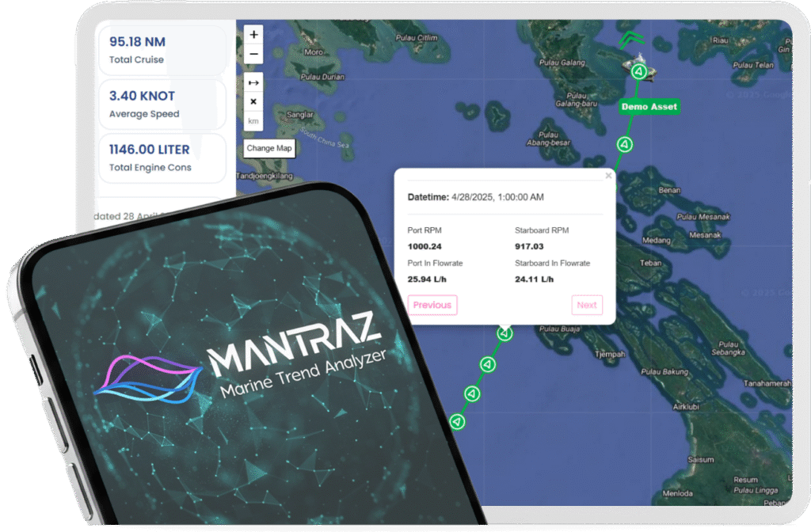Open the Total Cruise stat card
The height and width of the screenshot is (532, 811).
pos(161,50)
